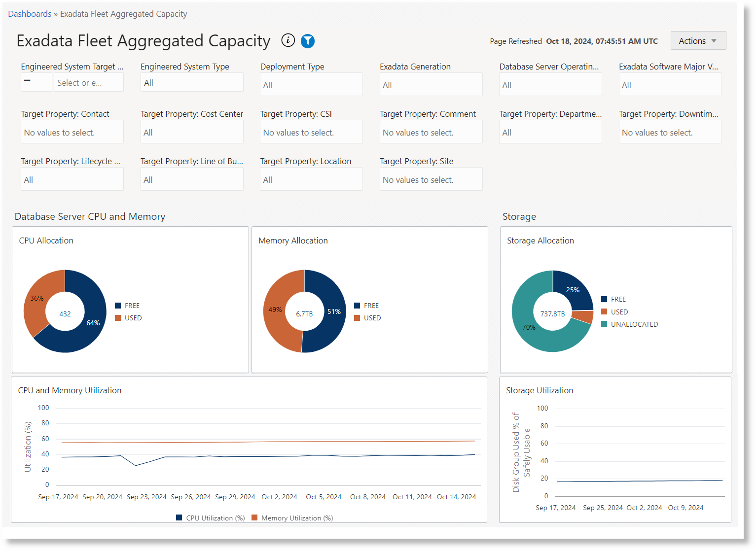The height and width of the screenshot is (551, 756).
Task: Click Target Property Contact empty field
Action: pos(72,132)
